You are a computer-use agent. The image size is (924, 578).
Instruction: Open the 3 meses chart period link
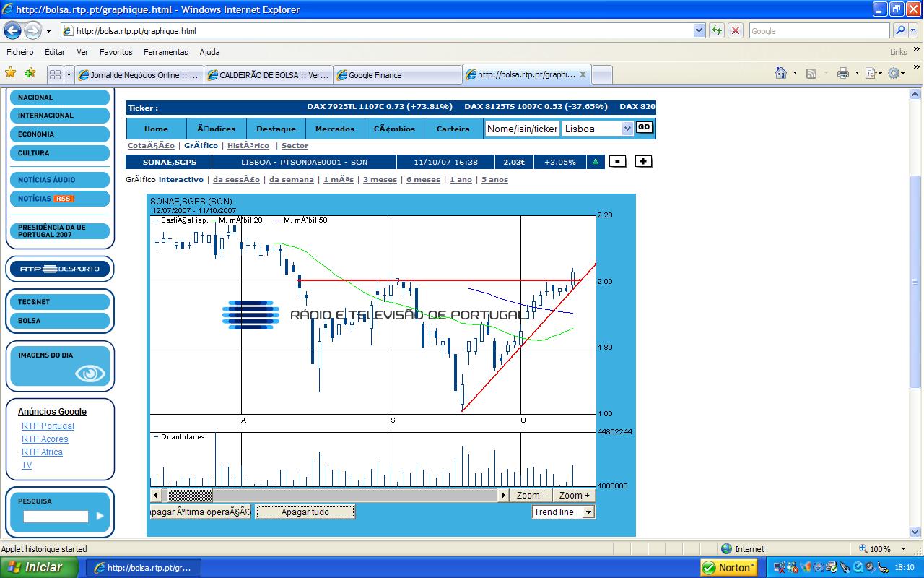tap(380, 180)
